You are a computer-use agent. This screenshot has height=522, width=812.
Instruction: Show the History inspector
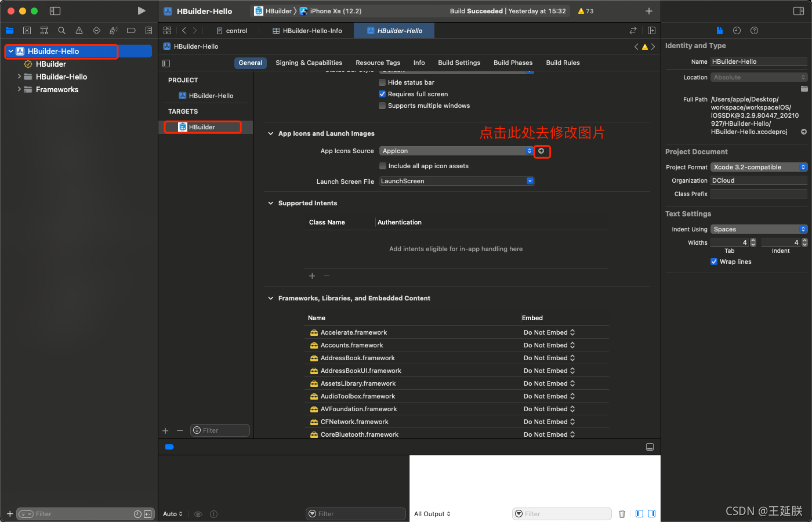(737, 31)
